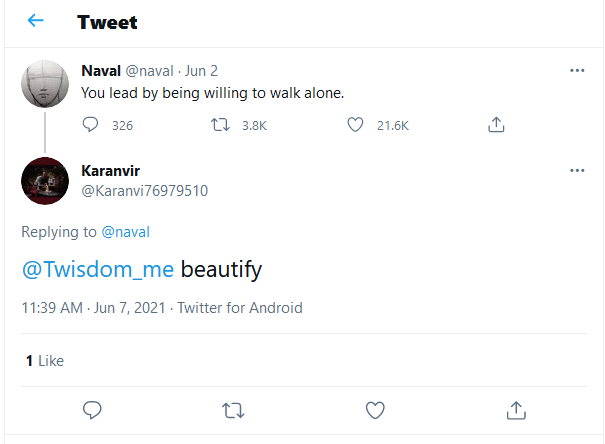Open more options for Karanvir's tweet
Screen dimensions: 605x444
(577, 171)
